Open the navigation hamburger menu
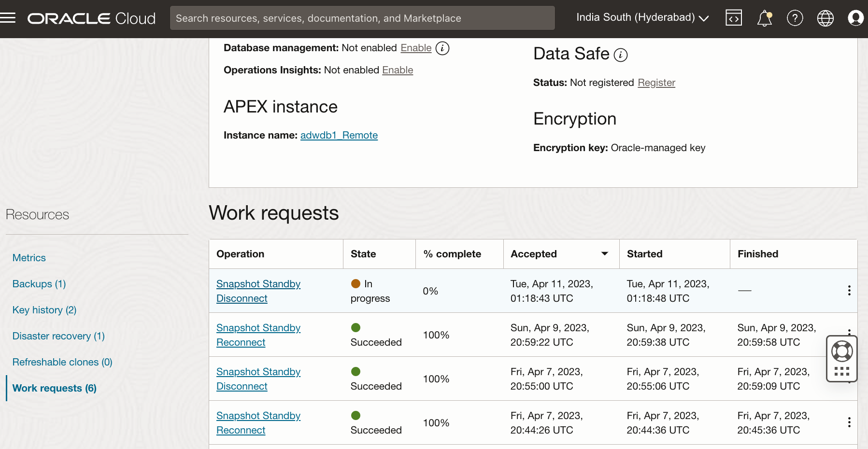868x449 pixels. pyautogui.click(x=9, y=17)
